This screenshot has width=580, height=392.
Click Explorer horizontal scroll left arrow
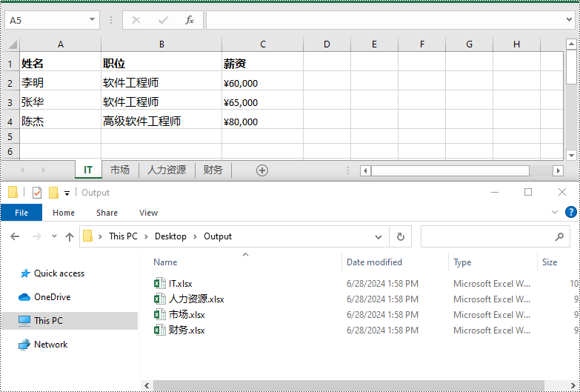pos(147,386)
